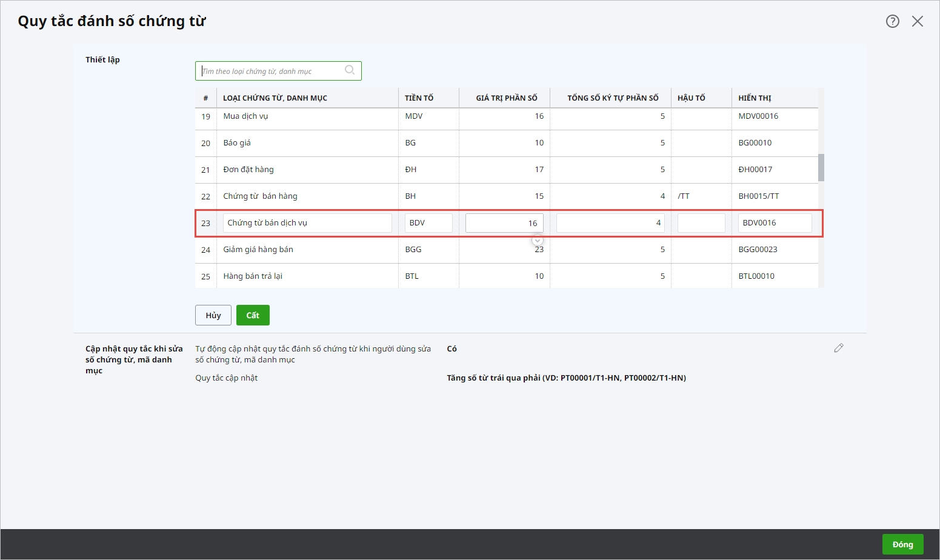Click the TIỀN TỐ column header
940x560 pixels.
click(x=419, y=98)
